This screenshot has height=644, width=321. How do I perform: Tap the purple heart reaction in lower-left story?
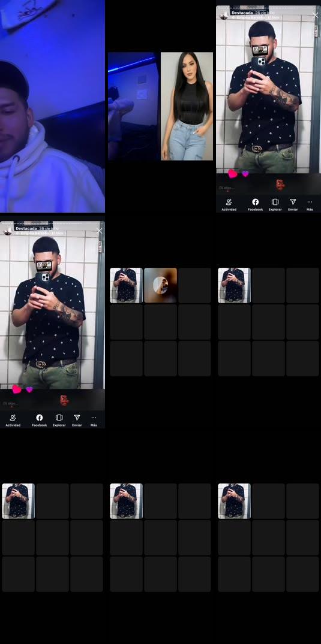[x=29, y=389]
